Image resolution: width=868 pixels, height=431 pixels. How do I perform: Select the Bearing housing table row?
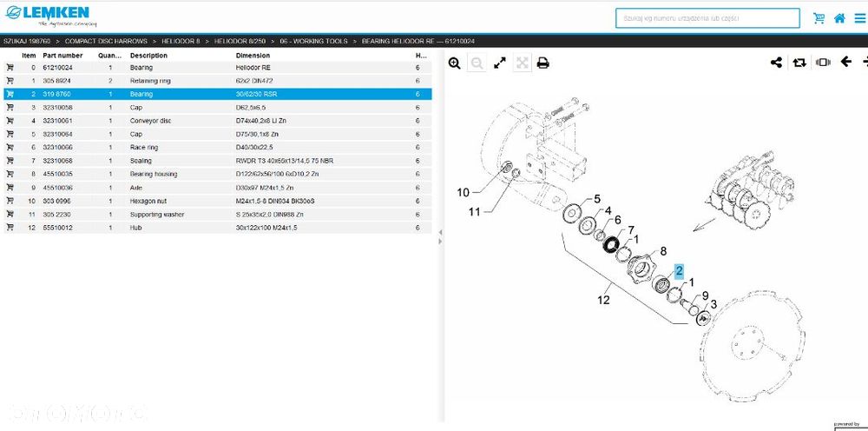click(218, 174)
